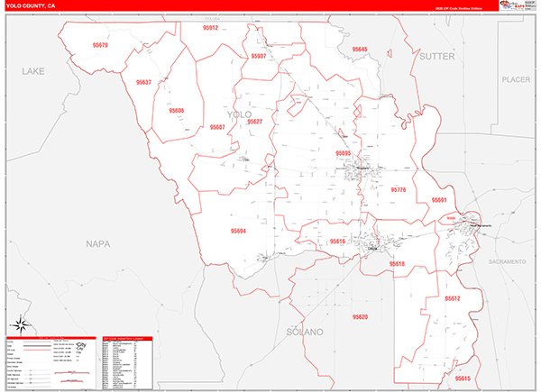Select the ZIP Code Redline Edition subtitle
Viewport: 541px width, 392px height.
(x=459, y=9)
